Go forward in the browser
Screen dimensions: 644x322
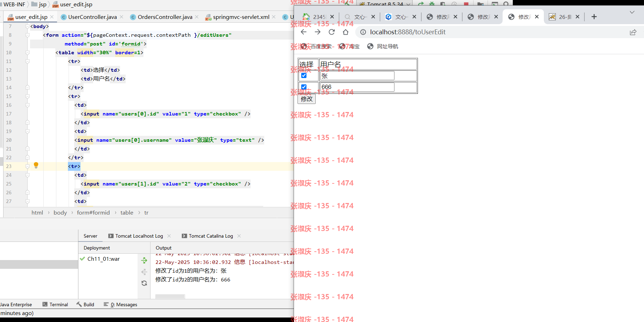[x=317, y=32]
